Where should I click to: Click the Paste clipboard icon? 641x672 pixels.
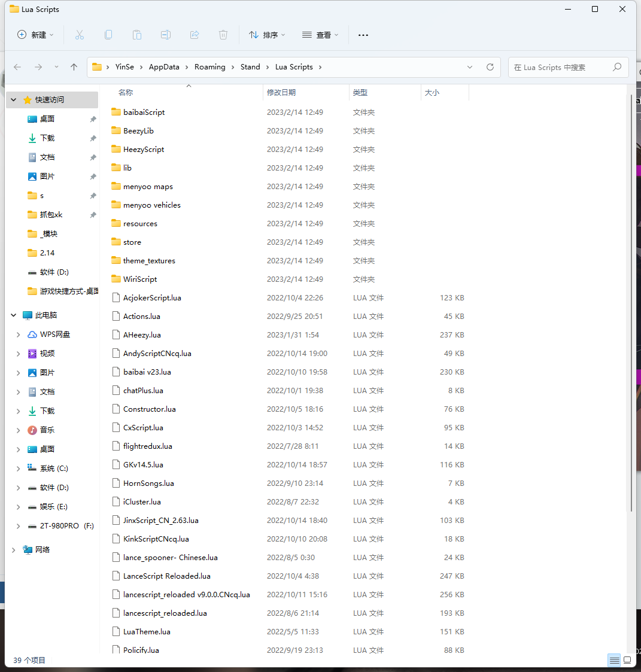[x=137, y=35]
